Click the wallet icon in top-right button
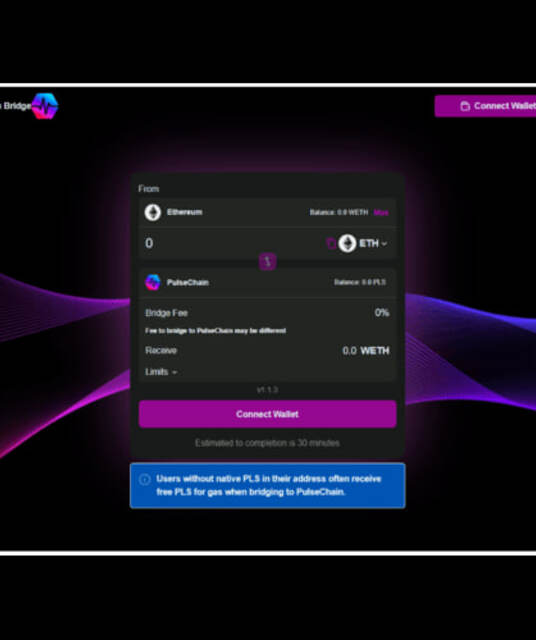The width and height of the screenshot is (536, 640). pyautogui.click(x=465, y=106)
